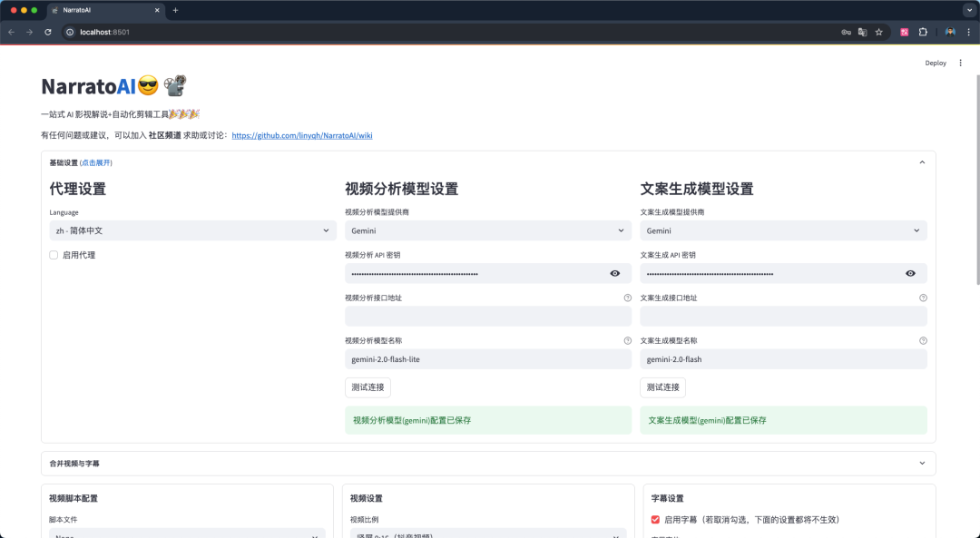Reveal the 文案生成 API 密钥
This screenshot has width=980, height=538.
[x=911, y=274]
